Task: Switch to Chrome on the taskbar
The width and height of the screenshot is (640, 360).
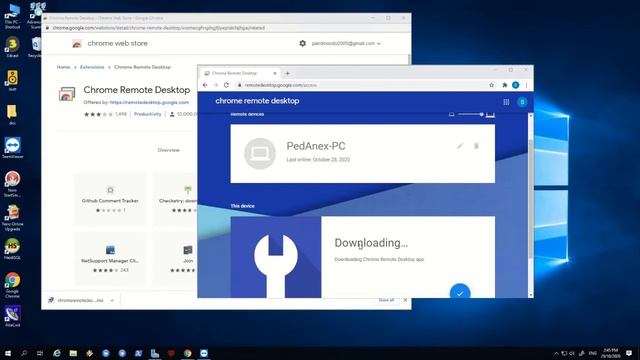Action: point(187,353)
